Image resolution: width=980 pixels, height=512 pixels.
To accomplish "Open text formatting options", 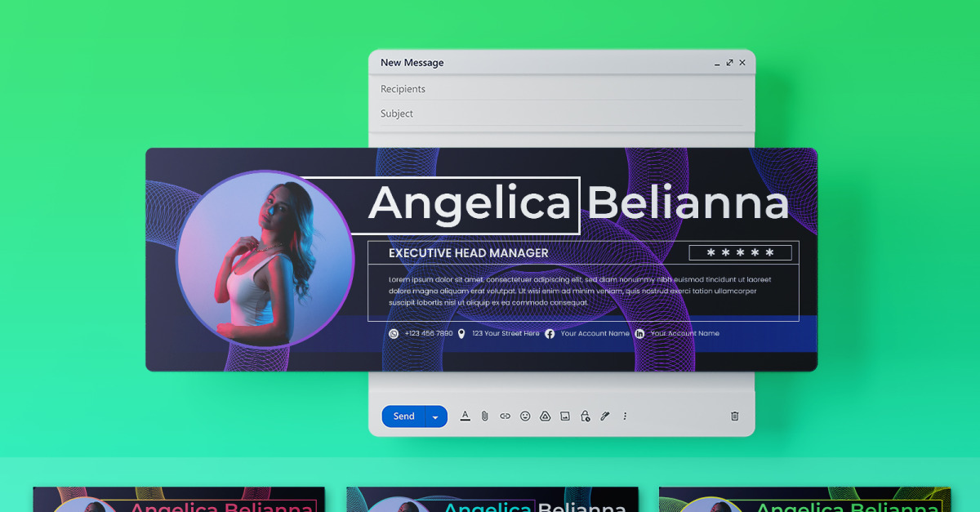I will [465, 416].
